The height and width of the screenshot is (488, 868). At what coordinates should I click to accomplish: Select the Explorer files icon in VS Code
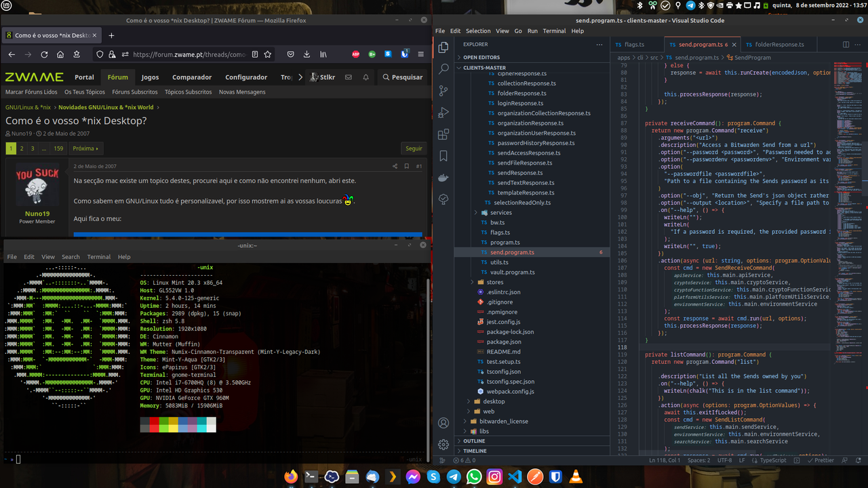coord(443,47)
